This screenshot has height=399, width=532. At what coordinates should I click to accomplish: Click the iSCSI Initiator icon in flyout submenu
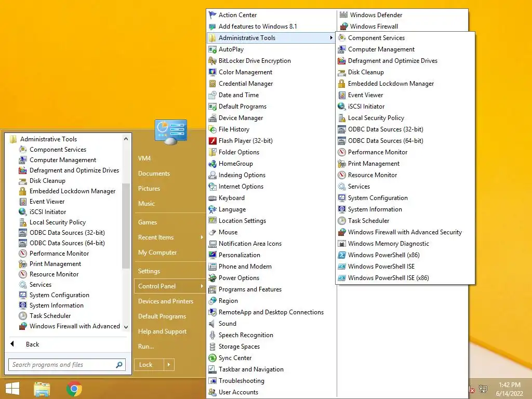click(342, 107)
